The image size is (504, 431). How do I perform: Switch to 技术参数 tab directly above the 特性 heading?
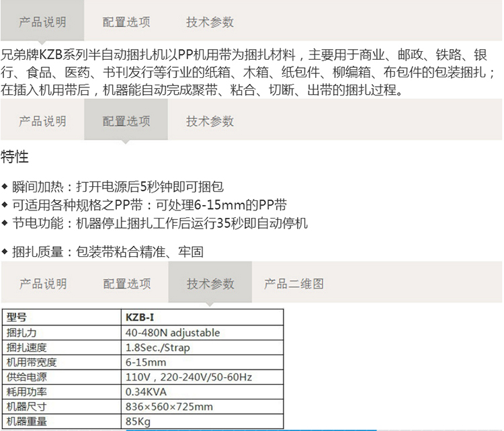point(210,122)
